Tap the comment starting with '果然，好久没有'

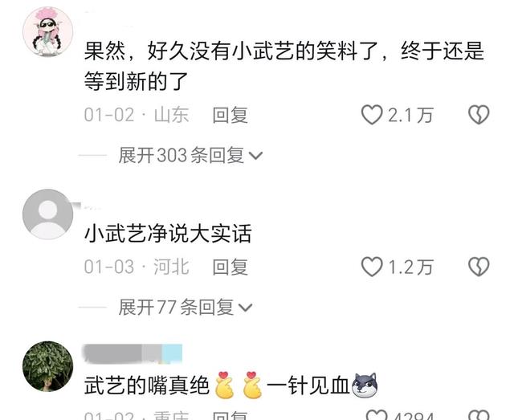(x=284, y=66)
